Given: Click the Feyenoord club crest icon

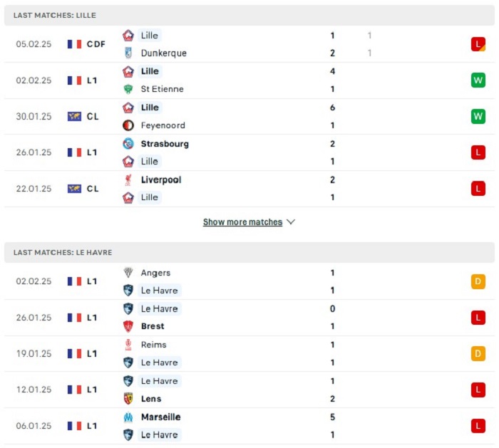Looking at the screenshot, I should point(128,125).
